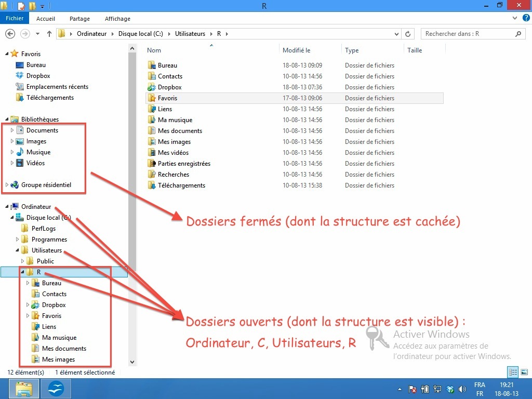The width and height of the screenshot is (532, 399).
Task: Click the Recherches folder icon in list
Action: click(x=151, y=175)
